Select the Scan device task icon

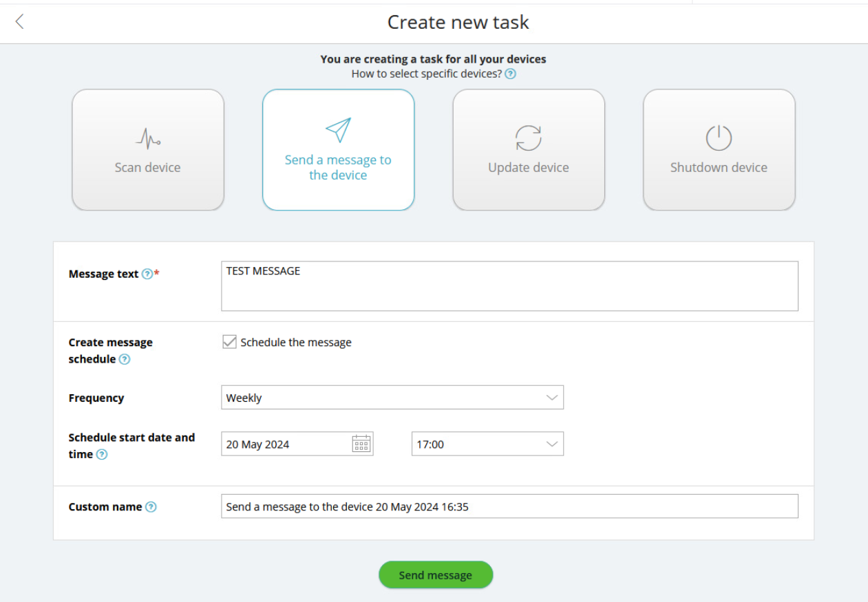[147, 149]
